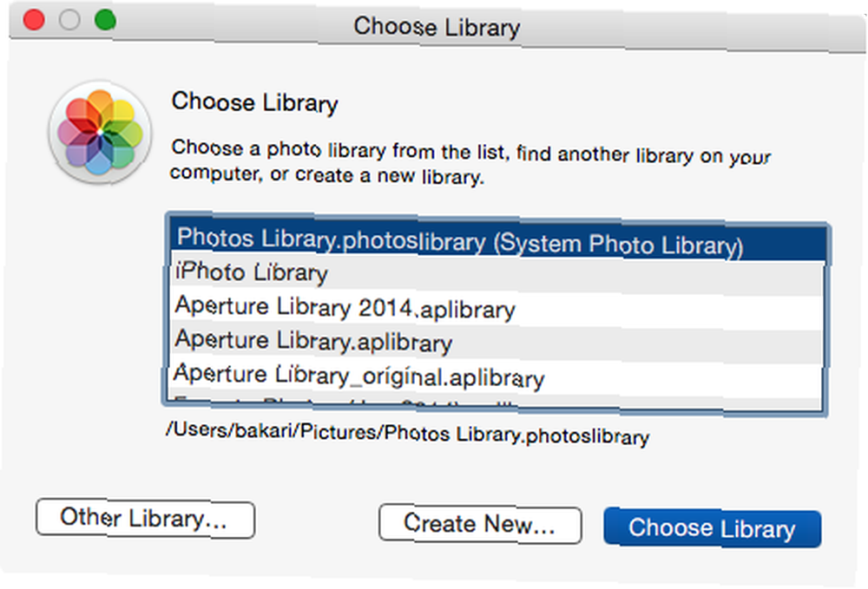Screen dimensions: 868x589
Task: Select Aperture Library_original.aplibrary
Action: [496, 376]
